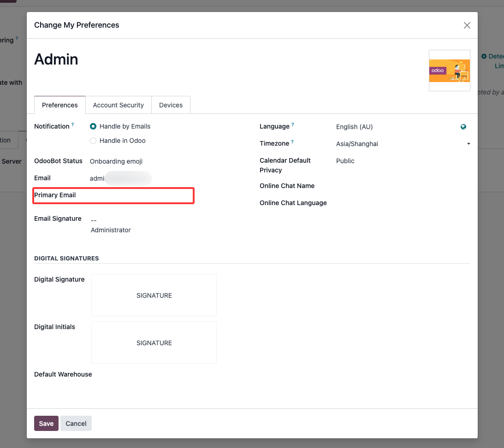
Task: Switch to the Account Security tab
Action: [x=119, y=105]
